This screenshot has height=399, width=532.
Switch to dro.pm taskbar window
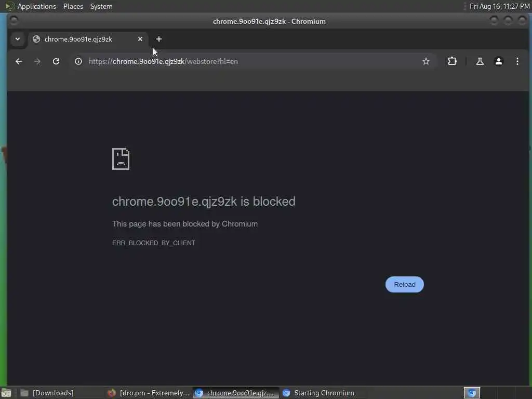point(148,393)
